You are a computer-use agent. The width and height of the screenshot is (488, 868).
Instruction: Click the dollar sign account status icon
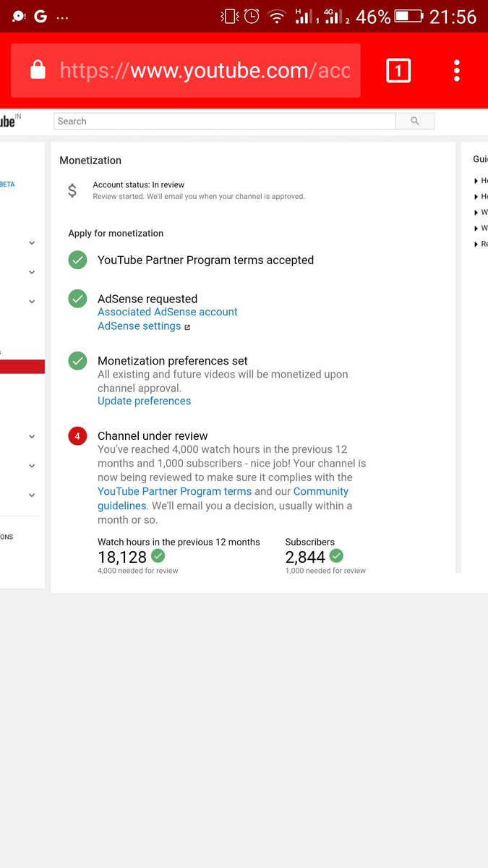pyautogui.click(x=72, y=191)
